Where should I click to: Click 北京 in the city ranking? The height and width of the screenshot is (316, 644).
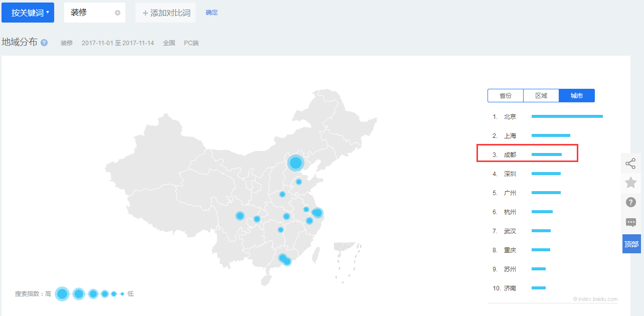pos(510,116)
